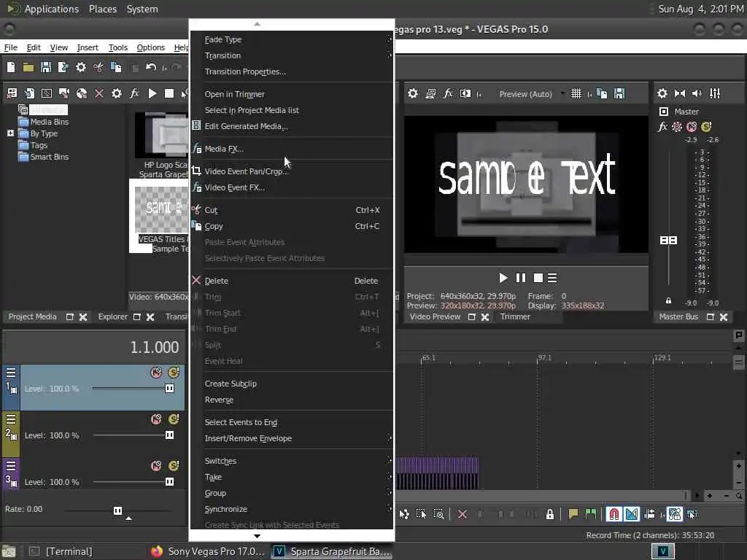This screenshot has height=560, width=747.
Task: Open Video Preview properties gear icon
Action: (x=413, y=94)
